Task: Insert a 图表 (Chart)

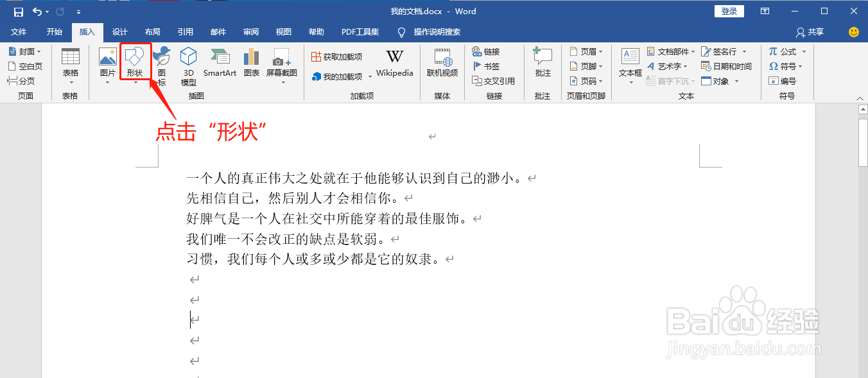Action: (x=252, y=61)
